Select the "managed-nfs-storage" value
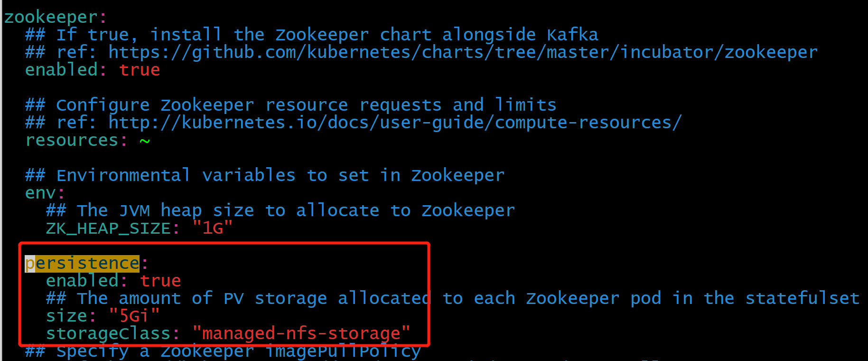Screen dimensions: 868x361 [x=301, y=333]
